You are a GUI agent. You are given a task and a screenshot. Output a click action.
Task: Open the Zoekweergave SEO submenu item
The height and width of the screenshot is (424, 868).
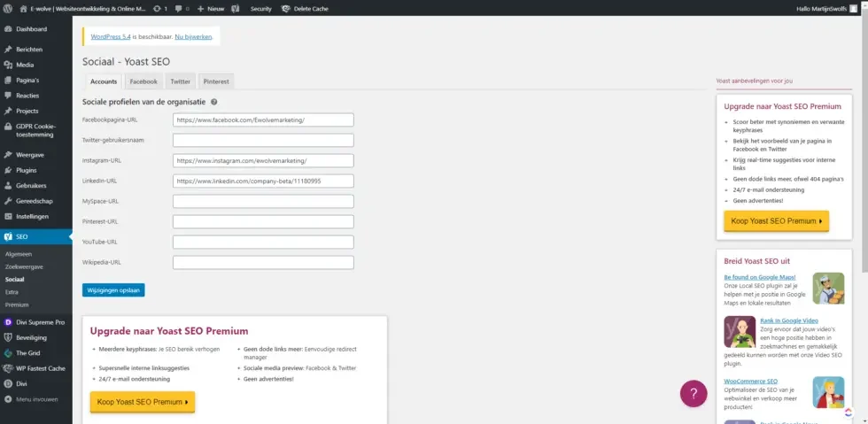pyautogui.click(x=25, y=266)
